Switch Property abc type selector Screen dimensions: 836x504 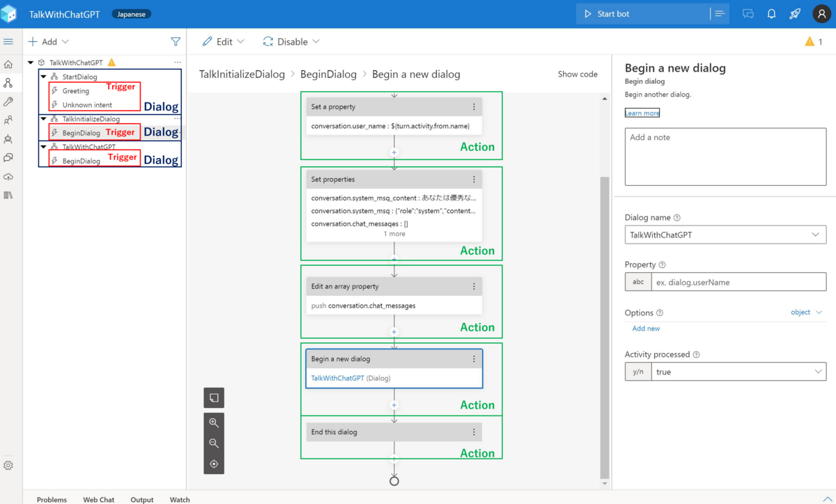(x=638, y=282)
